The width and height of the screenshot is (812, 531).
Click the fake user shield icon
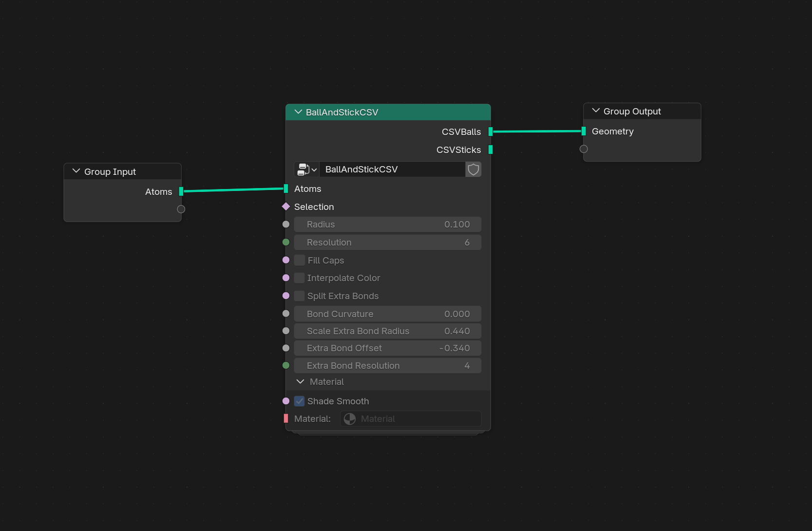[473, 170]
